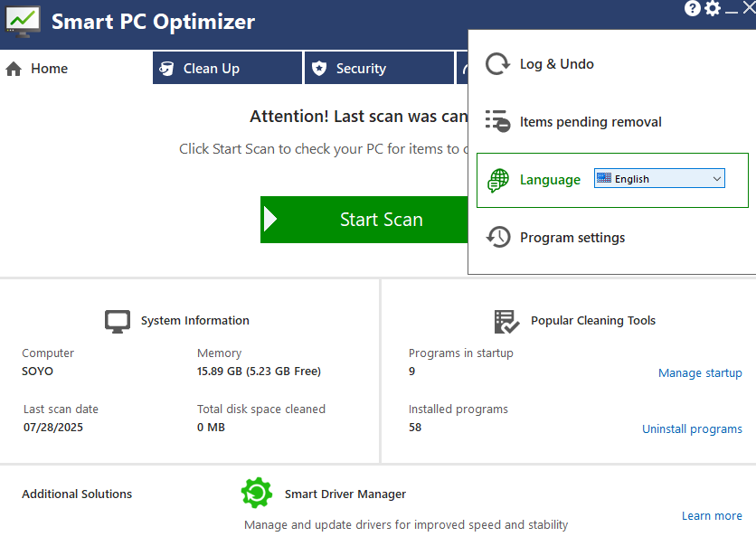Open Items pending removal entry
The height and width of the screenshot is (546, 756).
pos(612,122)
